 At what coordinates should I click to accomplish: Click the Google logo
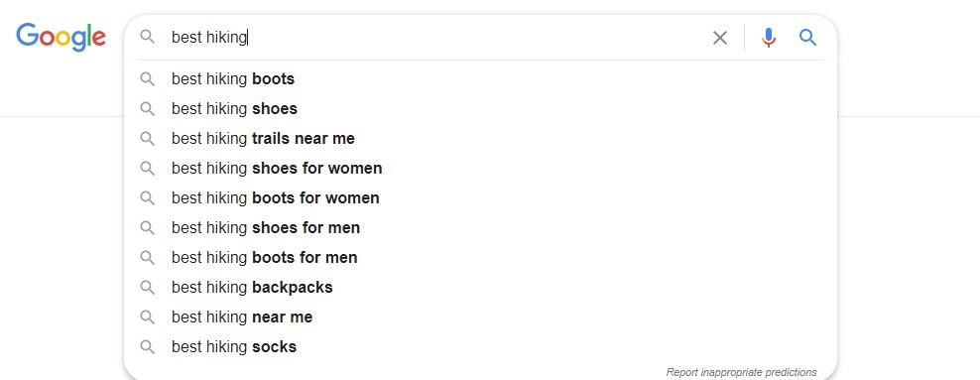pyautogui.click(x=61, y=38)
